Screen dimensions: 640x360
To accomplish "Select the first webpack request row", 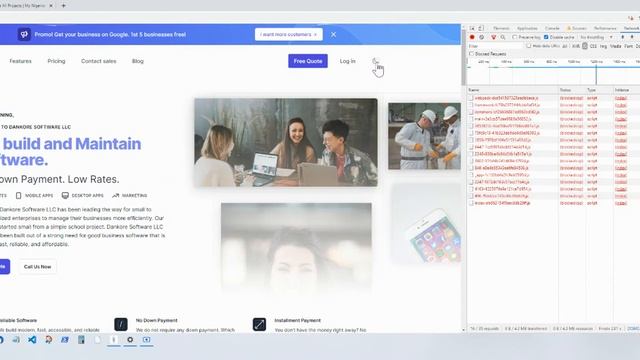I will [x=553, y=98].
